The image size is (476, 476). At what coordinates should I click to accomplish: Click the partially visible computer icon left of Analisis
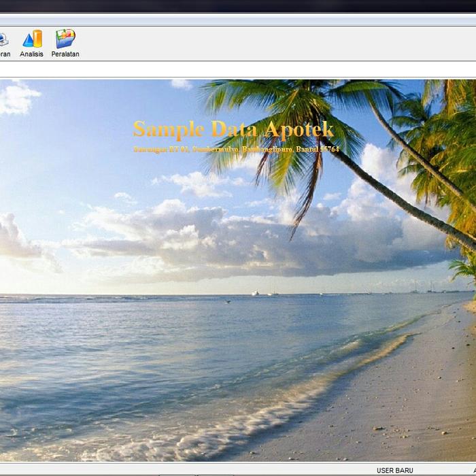click(3, 39)
